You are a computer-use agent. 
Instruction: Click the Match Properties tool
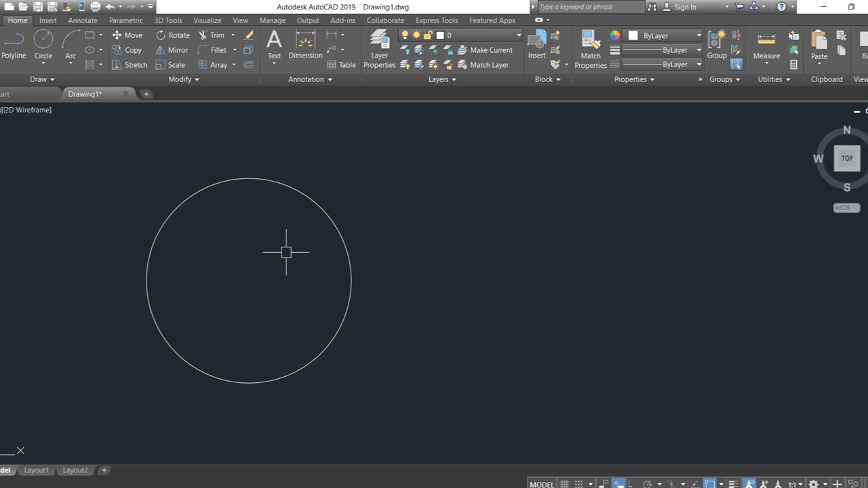coord(590,50)
